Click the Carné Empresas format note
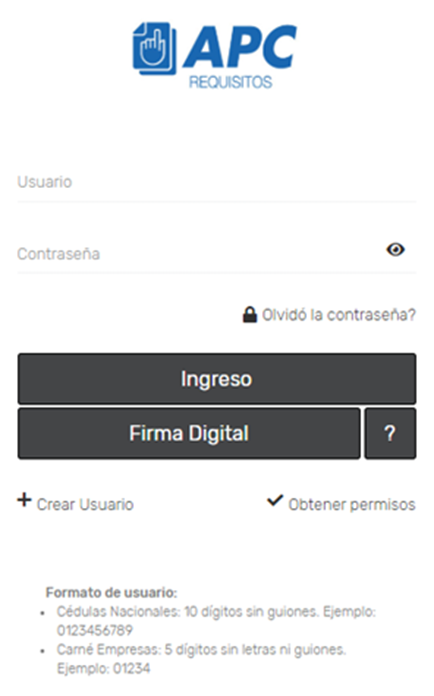 (x=201, y=659)
